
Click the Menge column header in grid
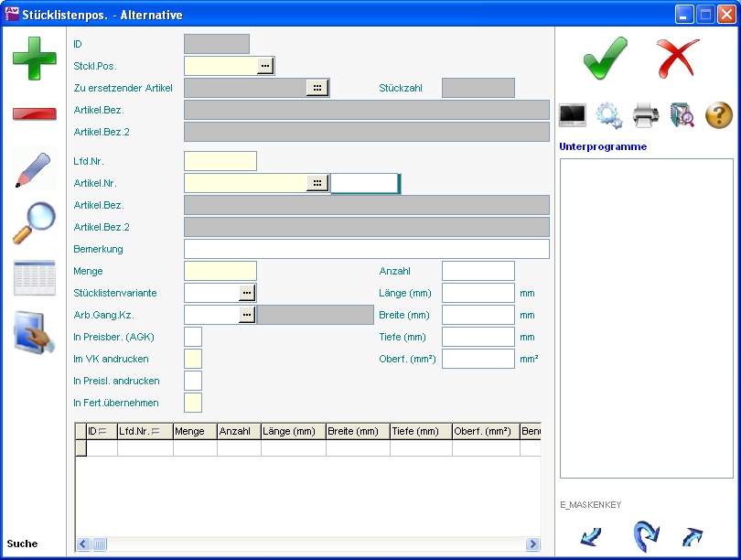pos(195,431)
